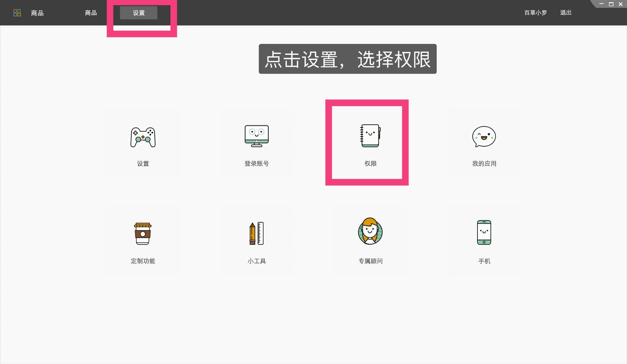The height and width of the screenshot is (364, 627).
Task: Select the second 商品 navigation item
Action: 90,13
